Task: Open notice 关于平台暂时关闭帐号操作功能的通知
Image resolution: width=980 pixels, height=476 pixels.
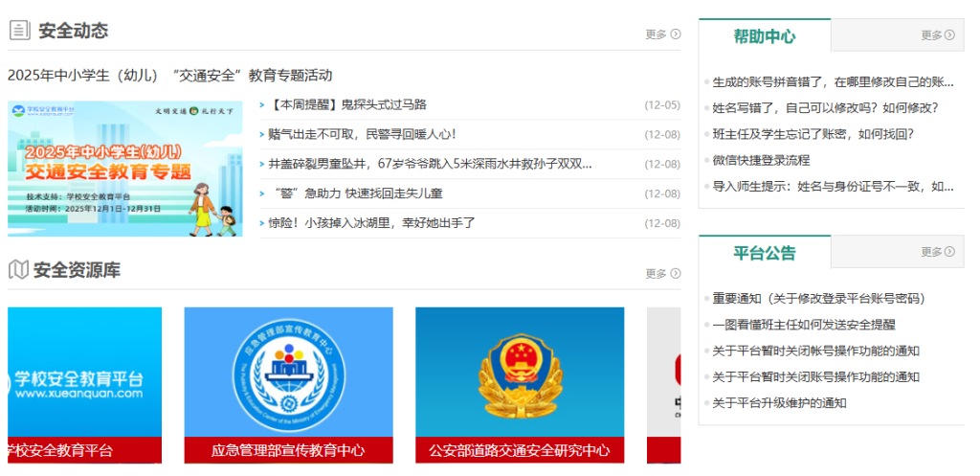Action: (x=815, y=351)
